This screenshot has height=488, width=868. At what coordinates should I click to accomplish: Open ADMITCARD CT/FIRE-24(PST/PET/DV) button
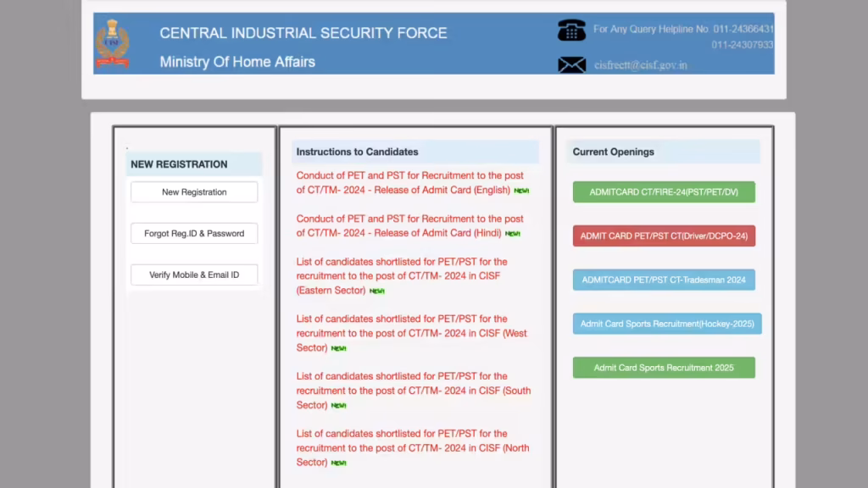664,192
